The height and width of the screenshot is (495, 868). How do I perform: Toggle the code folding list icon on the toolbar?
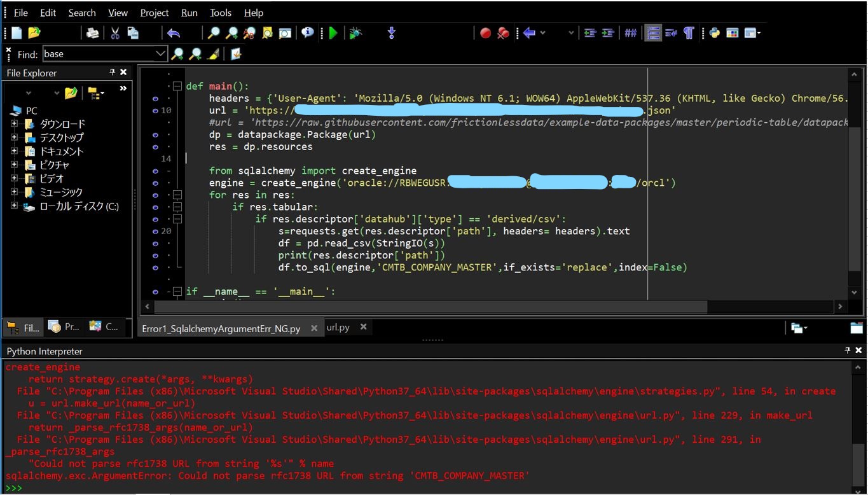pos(652,32)
